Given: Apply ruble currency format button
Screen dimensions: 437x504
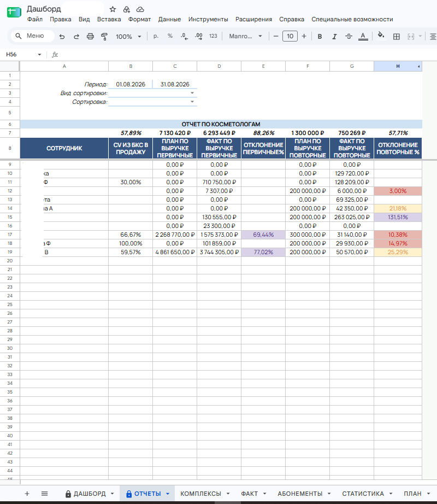Looking at the screenshot, I should [x=156, y=36].
